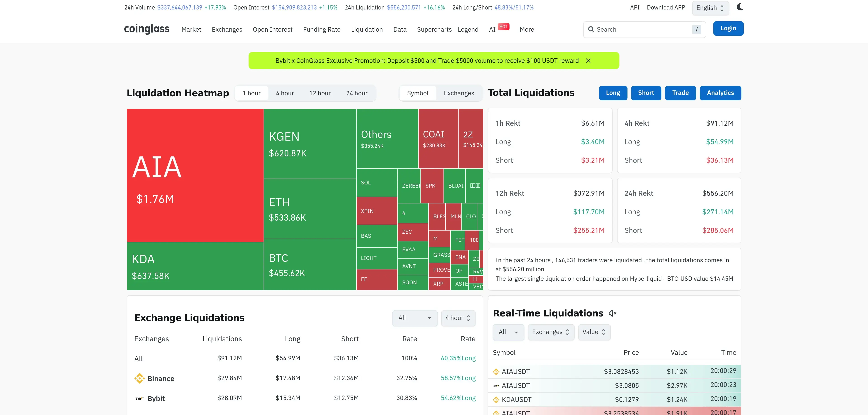Image resolution: width=868 pixels, height=415 pixels.
Task: Click the coinglass logo
Action: [146, 29]
